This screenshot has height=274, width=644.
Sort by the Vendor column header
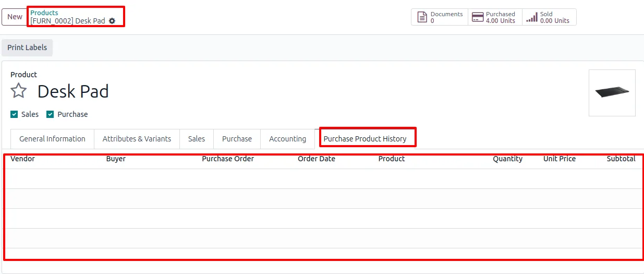22,159
